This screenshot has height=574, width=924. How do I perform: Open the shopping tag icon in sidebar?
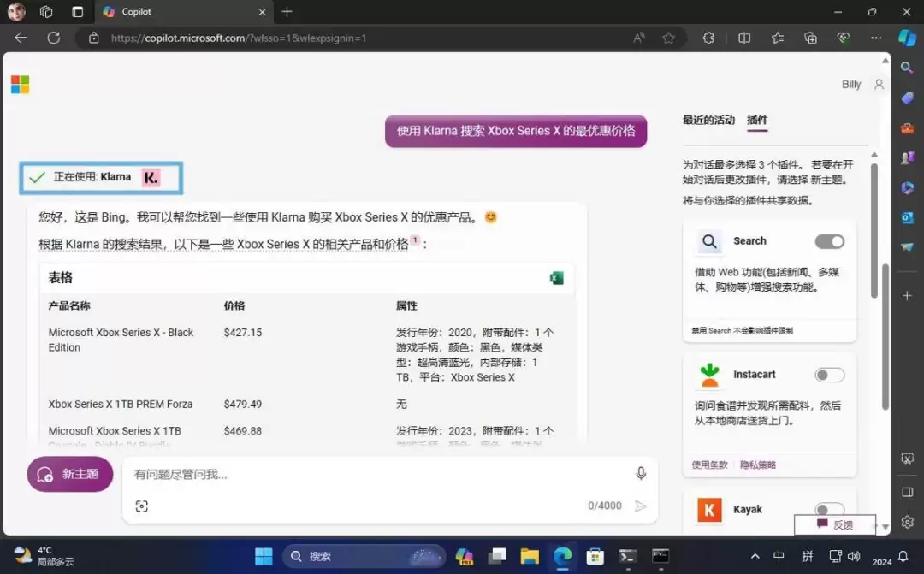tap(907, 98)
